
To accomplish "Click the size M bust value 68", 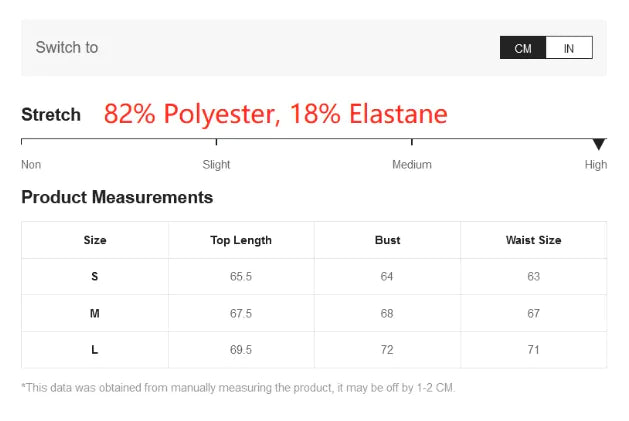I will [387, 314].
